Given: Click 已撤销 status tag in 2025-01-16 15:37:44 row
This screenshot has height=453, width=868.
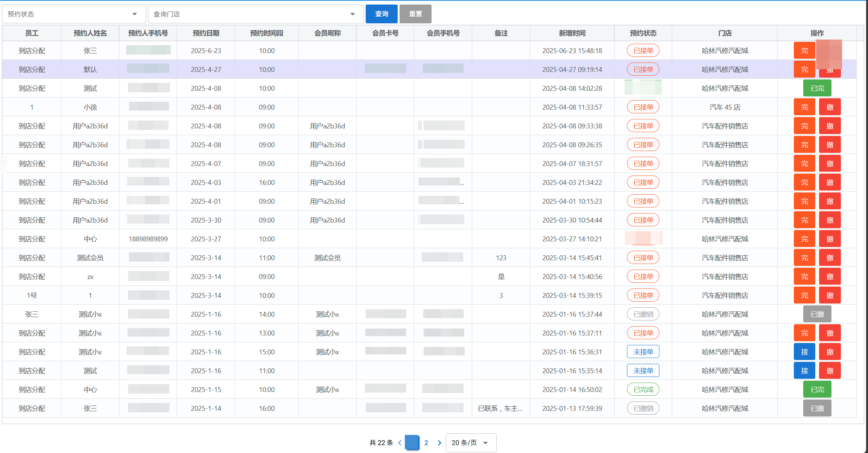Looking at the screenshot, I should pyautogui.click(x=643, y=314).
